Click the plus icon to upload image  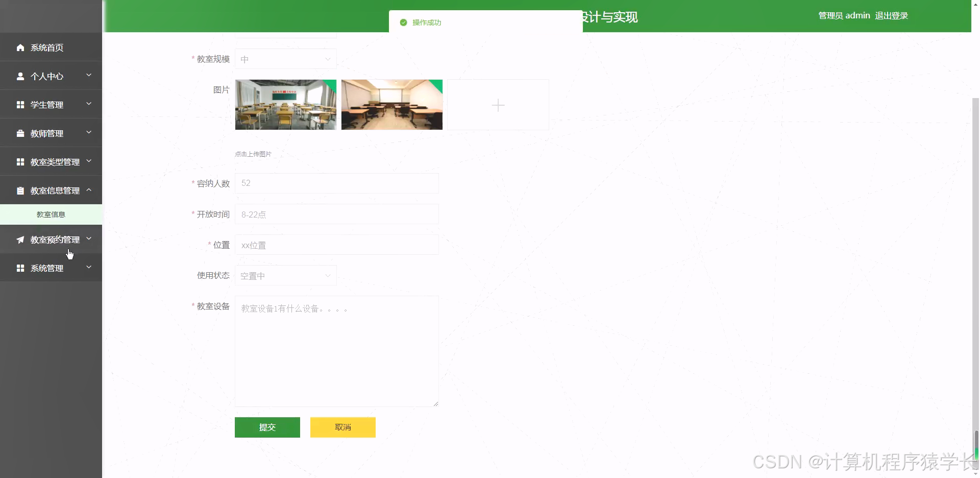[498, 105]
